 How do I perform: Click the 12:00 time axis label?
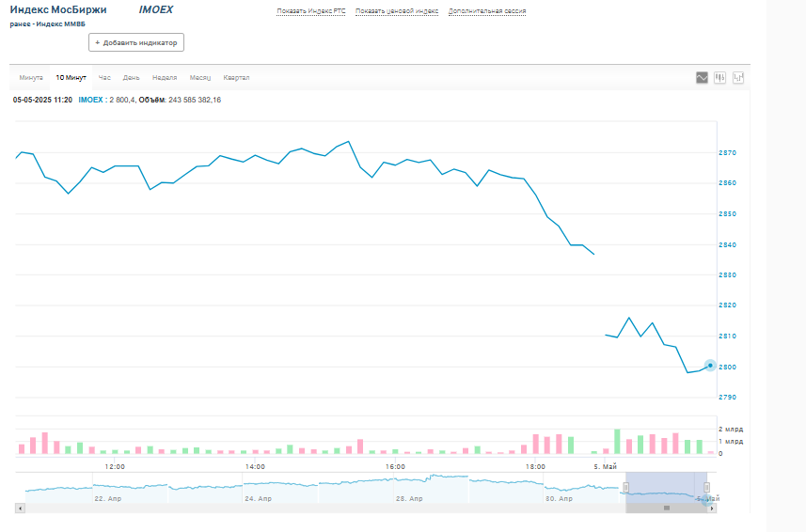115,467
